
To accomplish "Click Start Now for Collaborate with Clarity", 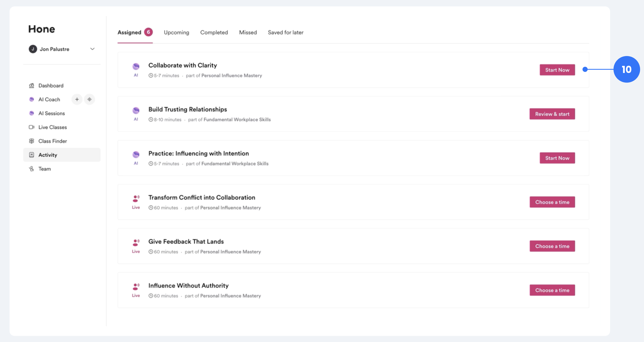I will pyautogui.click(x=557, y=70).
